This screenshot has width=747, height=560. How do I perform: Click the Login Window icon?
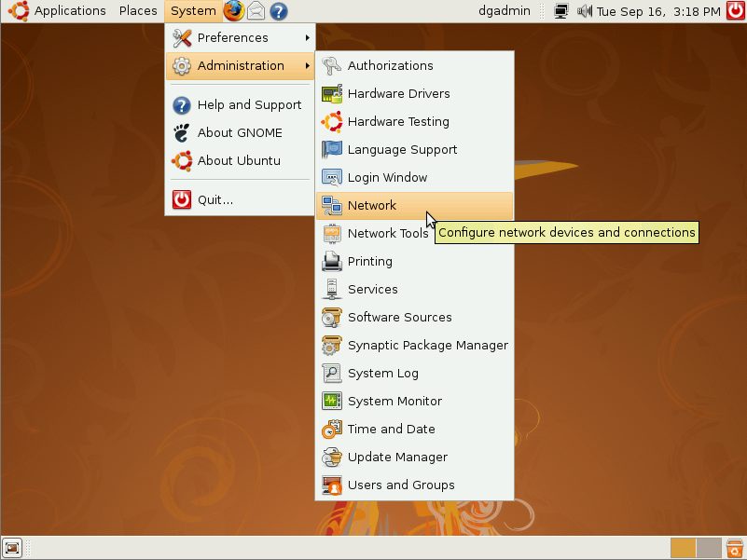click(x=332, y=178)
